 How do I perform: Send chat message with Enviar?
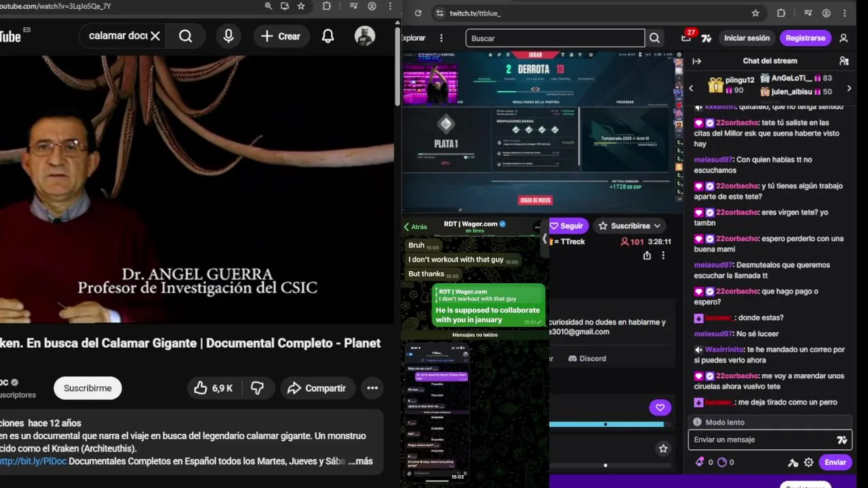835,462
